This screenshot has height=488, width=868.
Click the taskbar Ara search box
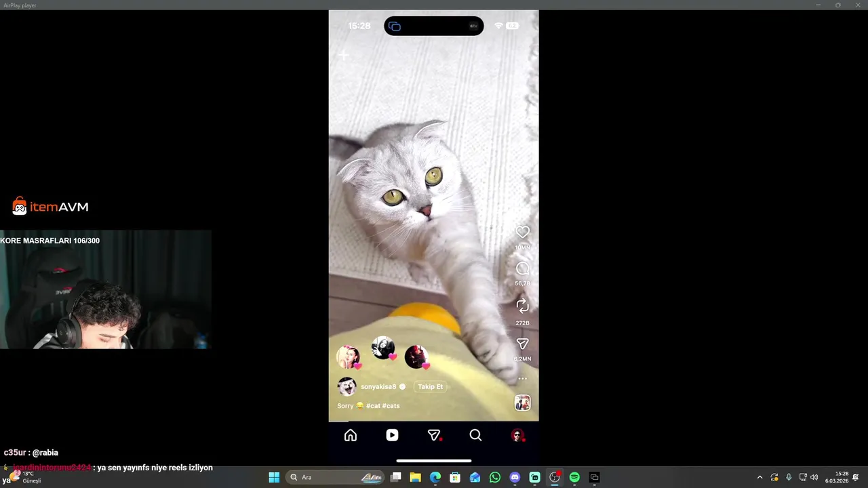click(x=336, y=477)
